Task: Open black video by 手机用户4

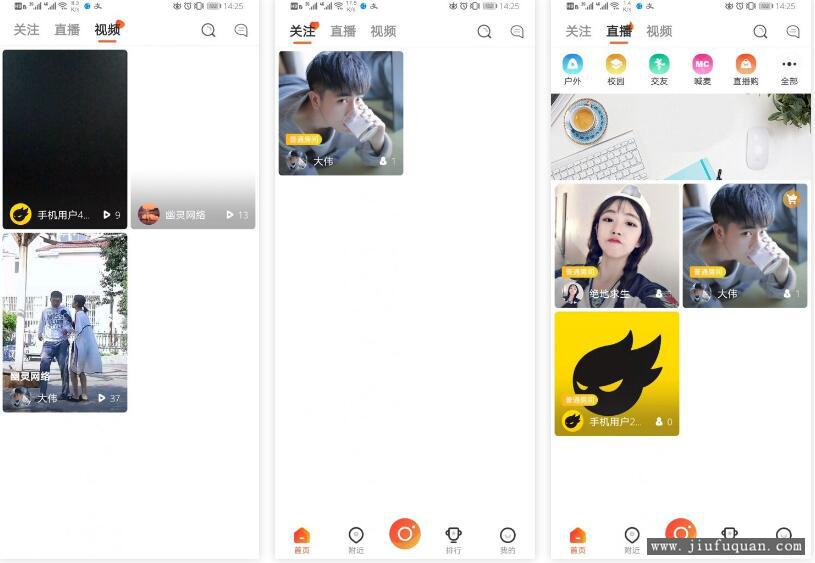Action: [x=65, y=139]
